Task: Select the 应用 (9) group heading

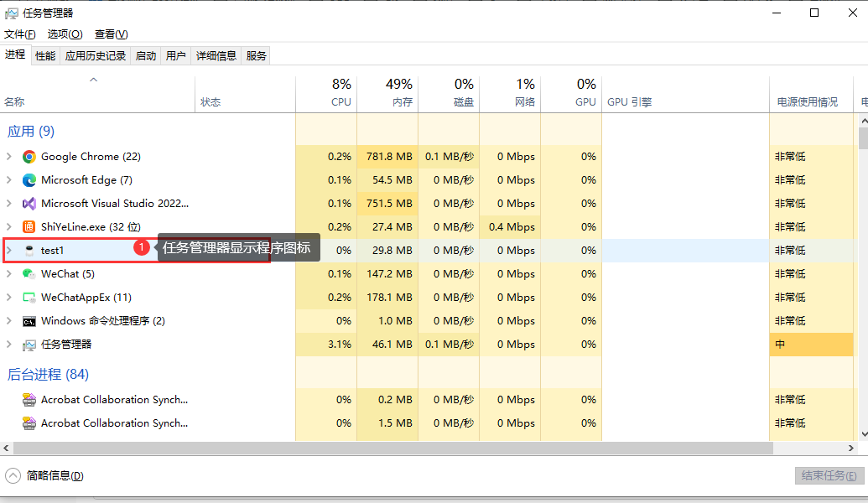Action: [x=31, y=131]
